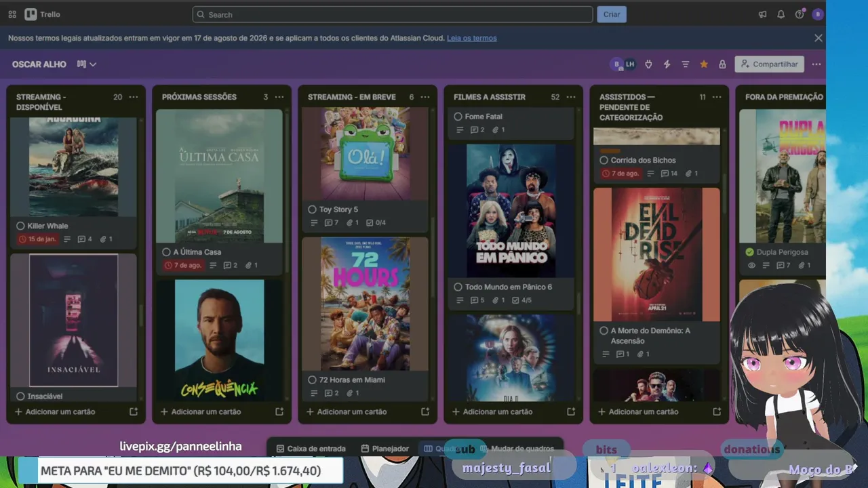Open Próximas Sessões list actions menu
The width and height of the screenshot is (868, 488).
(279, 97)
